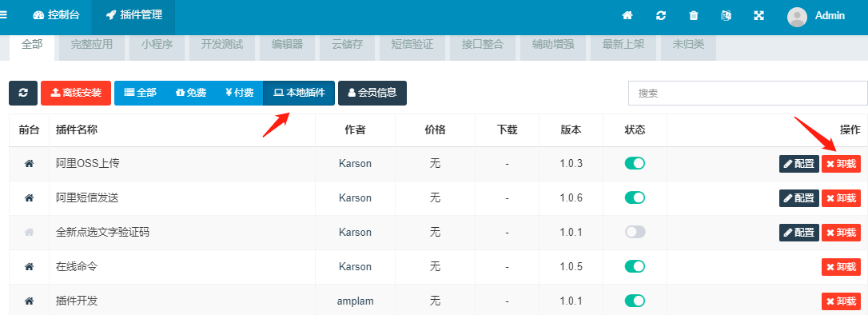Enable the 全新点选文字验证码 plugin switch
Viewport: 868px width, 315px height.
pyautogui.click(x=635, y=232)
